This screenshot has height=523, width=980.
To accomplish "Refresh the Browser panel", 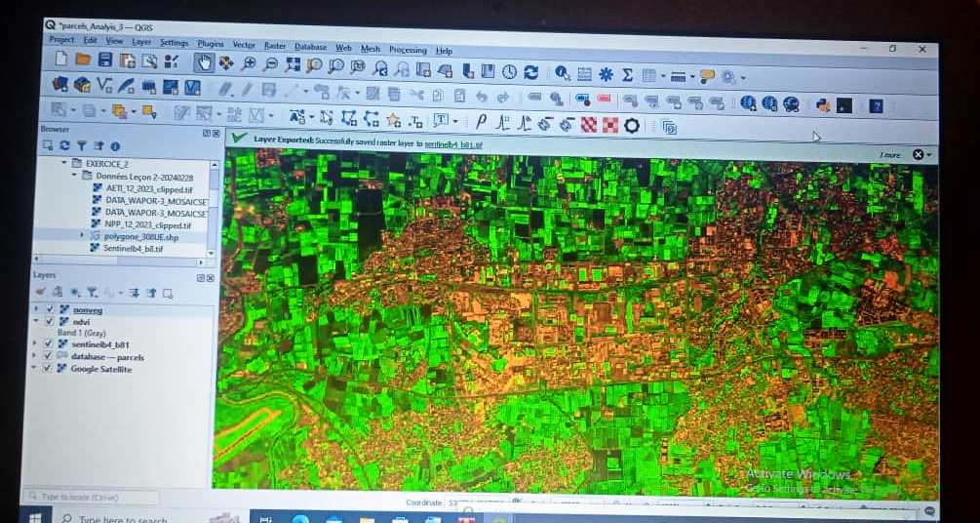I will (64, 145).
